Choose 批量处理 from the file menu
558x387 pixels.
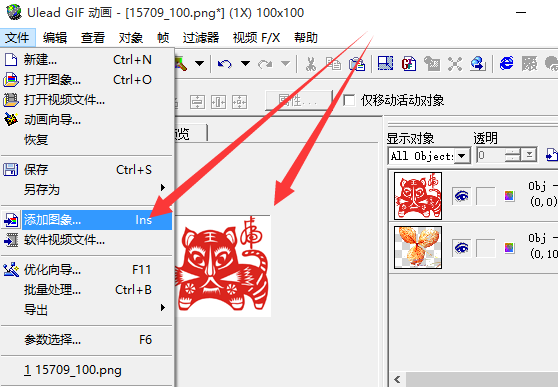[x=86, y=290]
